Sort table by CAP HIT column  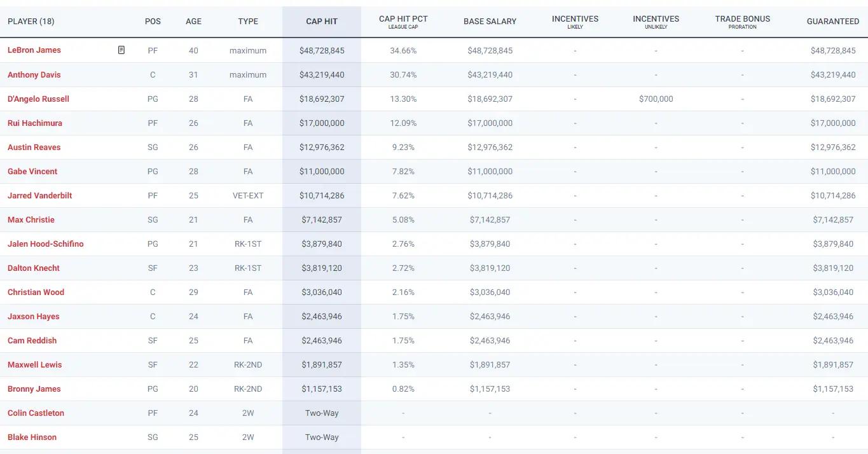[x=322, y=22]
